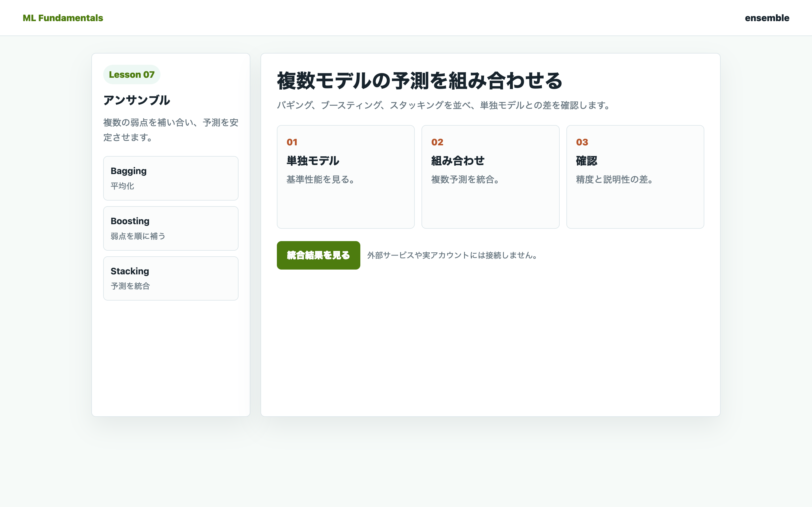The height and width of the screenshot is (507, 812).
Task: Click the 予測を統合 subtitle under Stacking
Action: pos(130,286)
